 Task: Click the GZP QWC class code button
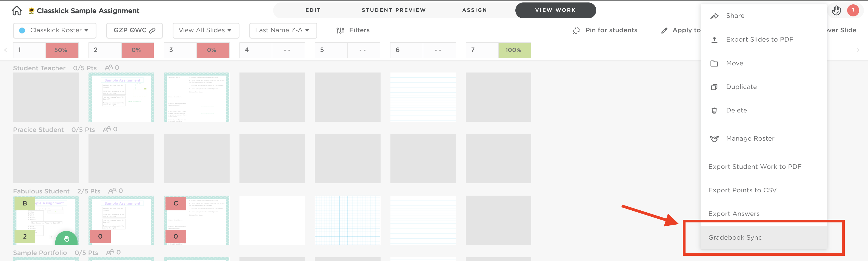pos(135,30)
